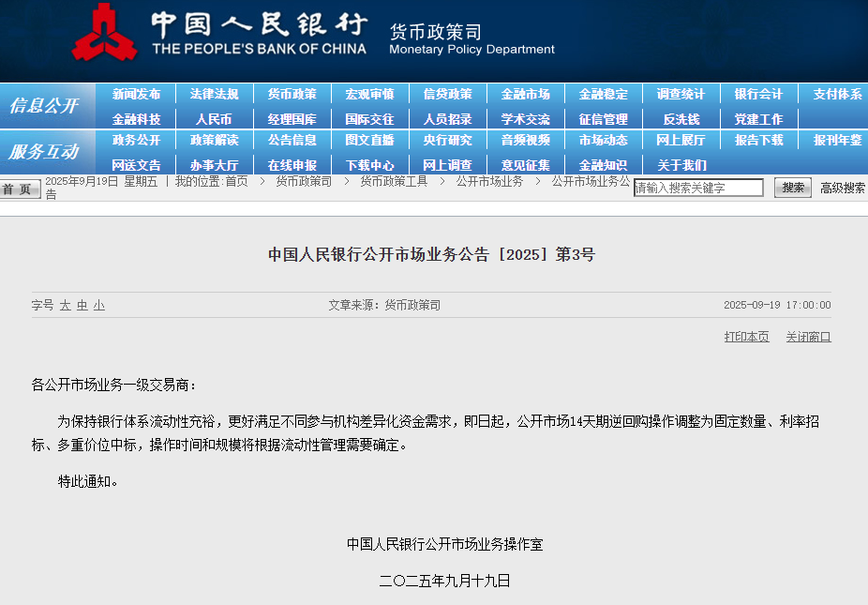868x605 pixels.
Task: Click the 首页 home button
Action: point(20,189)
